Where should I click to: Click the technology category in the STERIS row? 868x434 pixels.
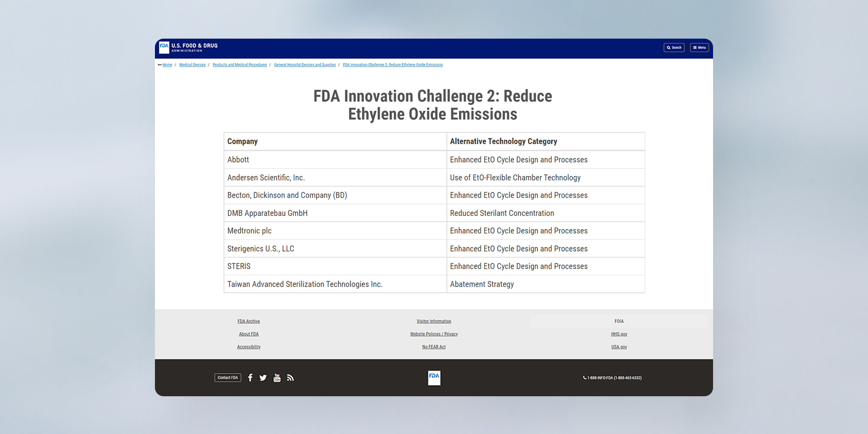pos(546,266)
